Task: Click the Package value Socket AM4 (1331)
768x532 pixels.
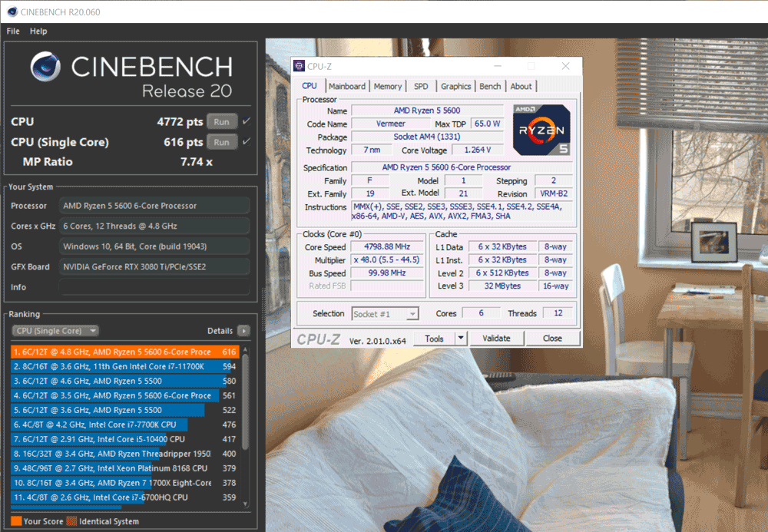Action: (427, 137)
